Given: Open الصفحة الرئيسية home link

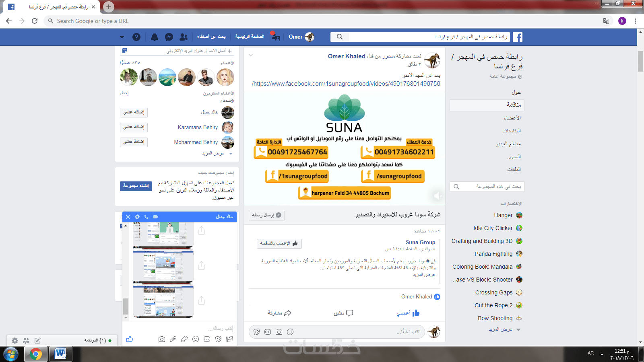Looking at the screenshot, I should tap(250, 37).
